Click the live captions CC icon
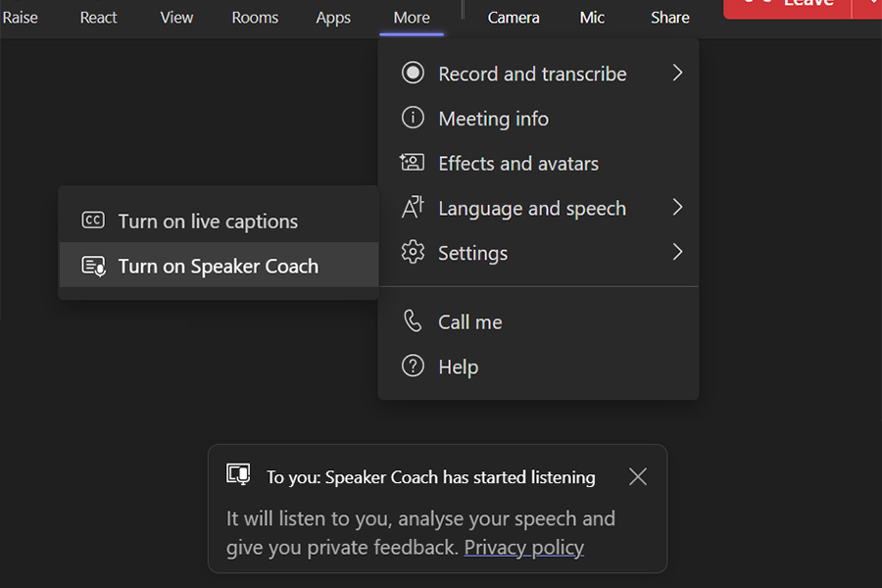Image resolution: width=882 pixels, height=588 pixels. pyautogui.click(x=93, y=220)
